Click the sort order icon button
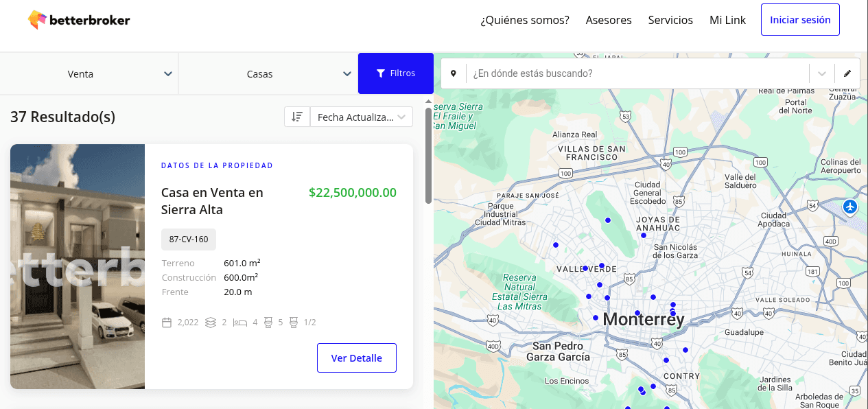The height and width of the screenshot is (409, 868). click(x=297, y=117)
